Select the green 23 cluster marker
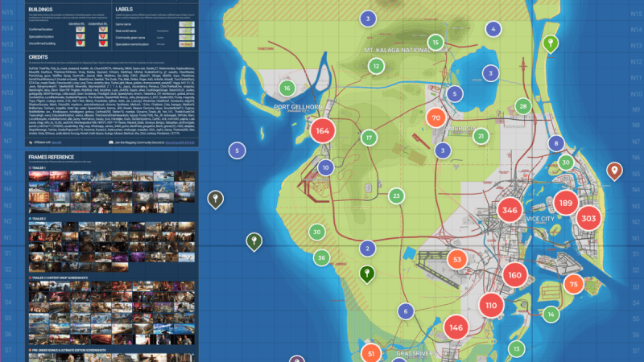 coord(396,196)
